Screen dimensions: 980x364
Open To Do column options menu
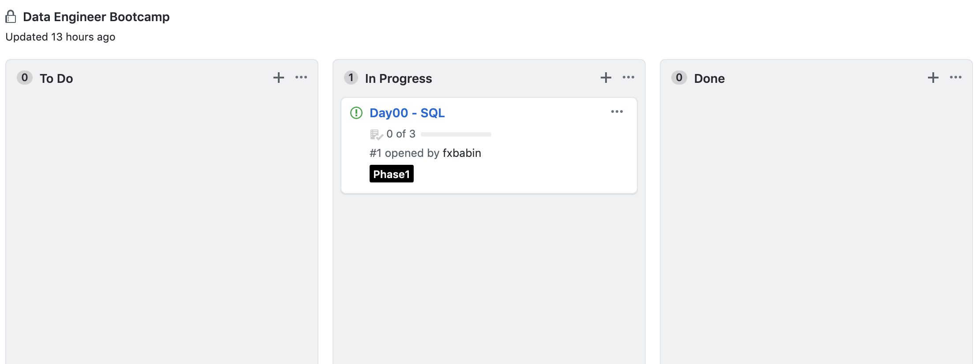click(301, 77)
